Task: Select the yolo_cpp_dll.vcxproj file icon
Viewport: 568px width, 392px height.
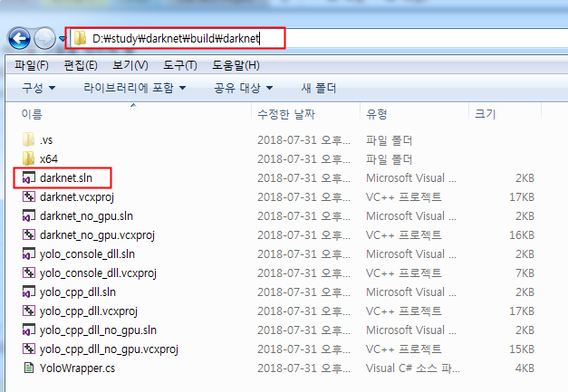Action: click(x=29, y=311)
